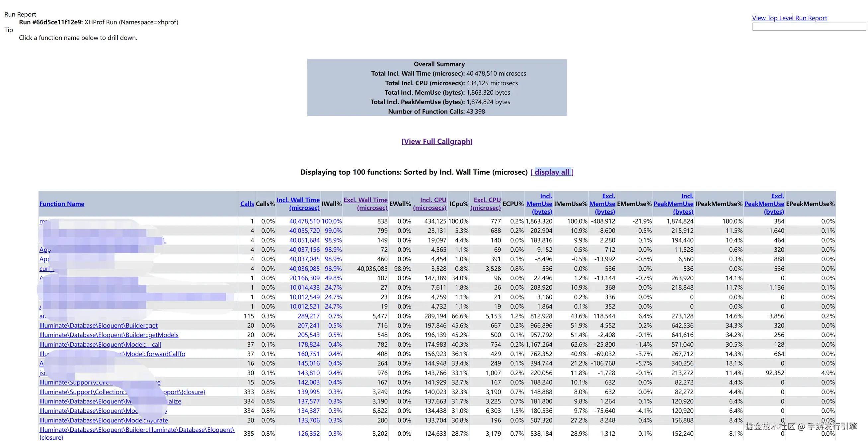
Task: Sort by Function Name column header
Action: click(x=62, y=204)
